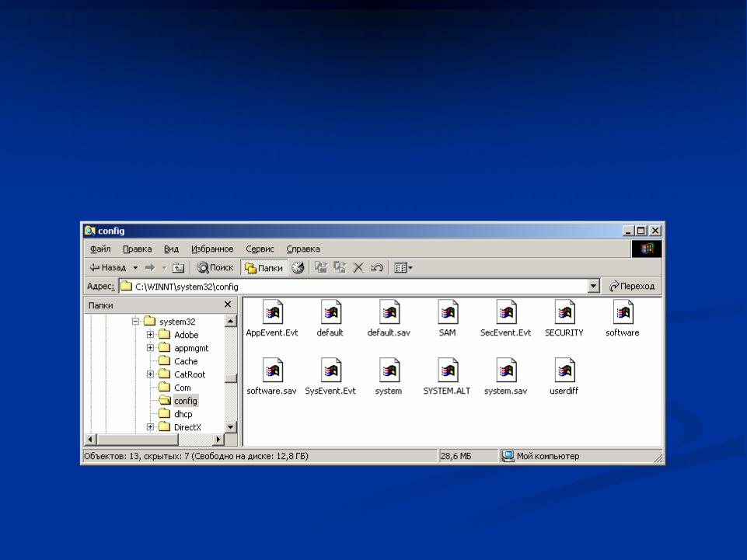Image resolution: width=747 pixels, height=560 pixels.
Task: Click the Переход go button
Action: [x=632, y=286]
